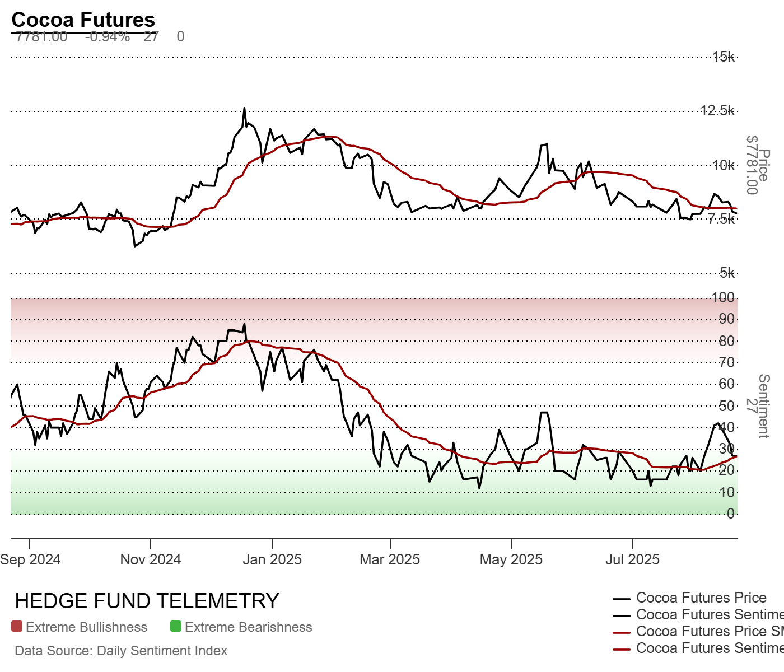Toggle the red Cocoa Futures Sentiment SMA legend entry
The image size is (784, 672).
(709, 648)
